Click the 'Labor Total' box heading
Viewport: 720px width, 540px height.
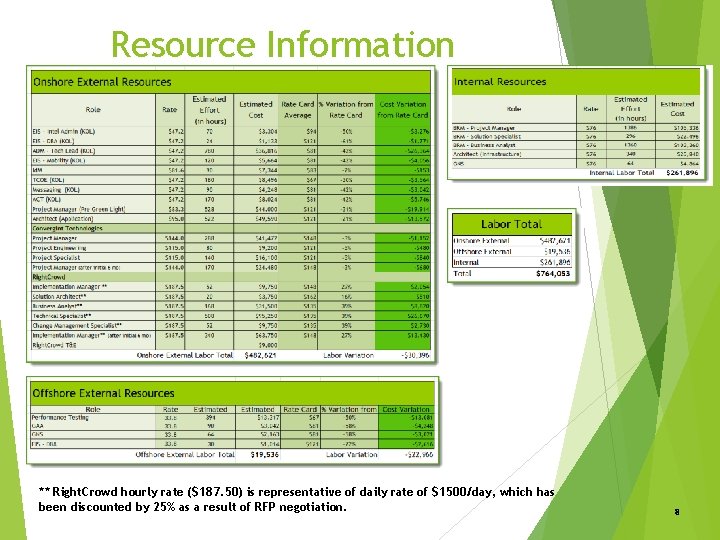[512, 224]
